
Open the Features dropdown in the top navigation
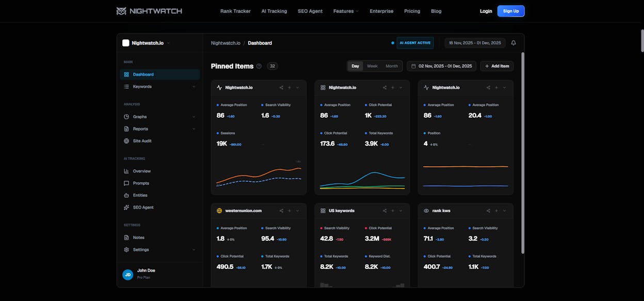[x=346, y=11]
